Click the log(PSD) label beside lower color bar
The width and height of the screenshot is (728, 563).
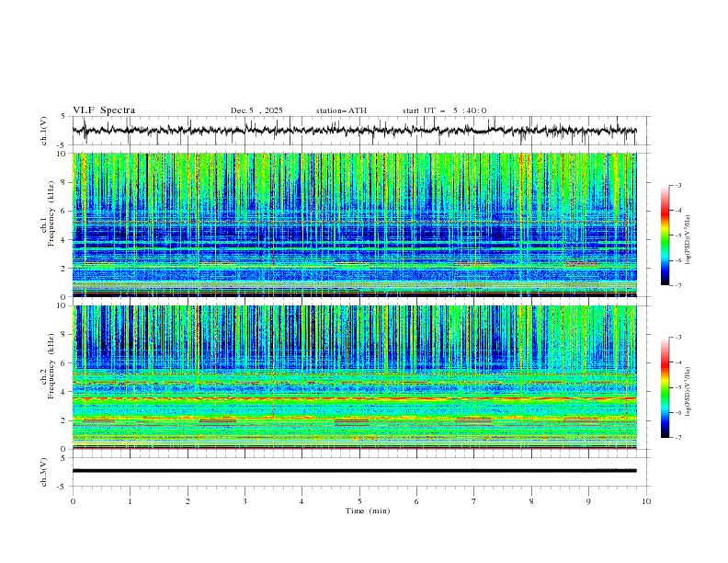688,391
